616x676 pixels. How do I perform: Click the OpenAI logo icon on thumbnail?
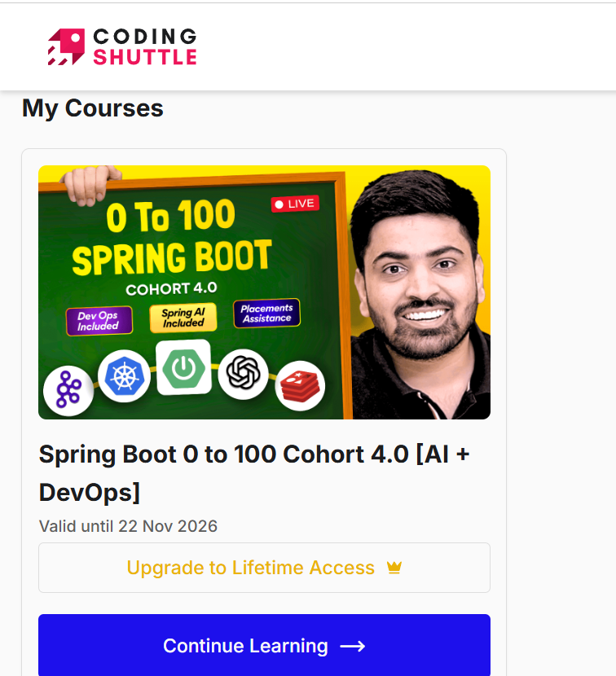pos(244,374)
